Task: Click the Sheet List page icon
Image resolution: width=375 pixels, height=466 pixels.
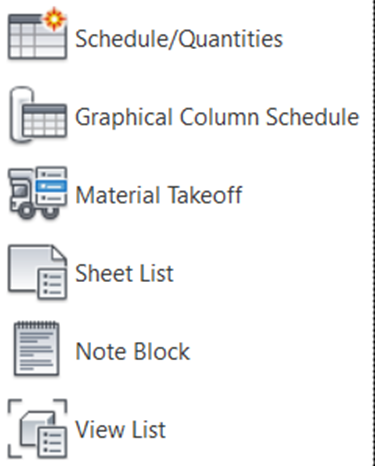Action: [x=37, y=272]
